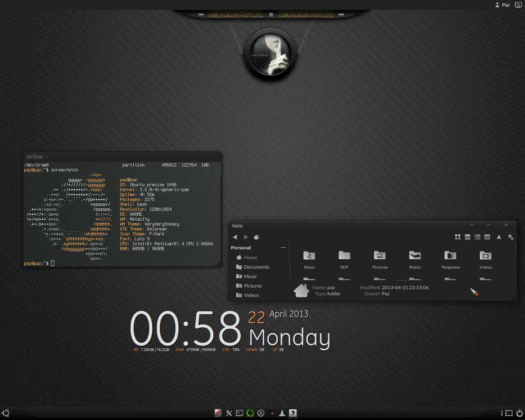Go back in the Home file manager
This screenshot has width=525, height=420.
point(235,237)
